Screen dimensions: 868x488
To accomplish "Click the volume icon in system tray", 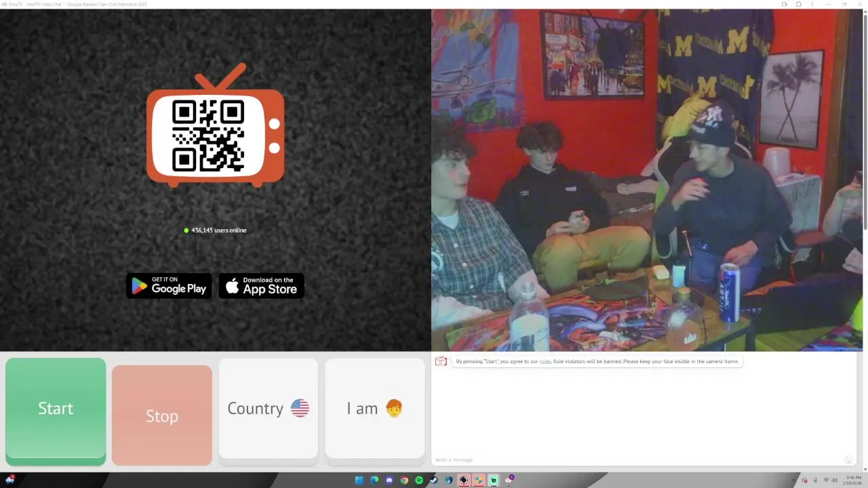I will (x=834, y=481).
